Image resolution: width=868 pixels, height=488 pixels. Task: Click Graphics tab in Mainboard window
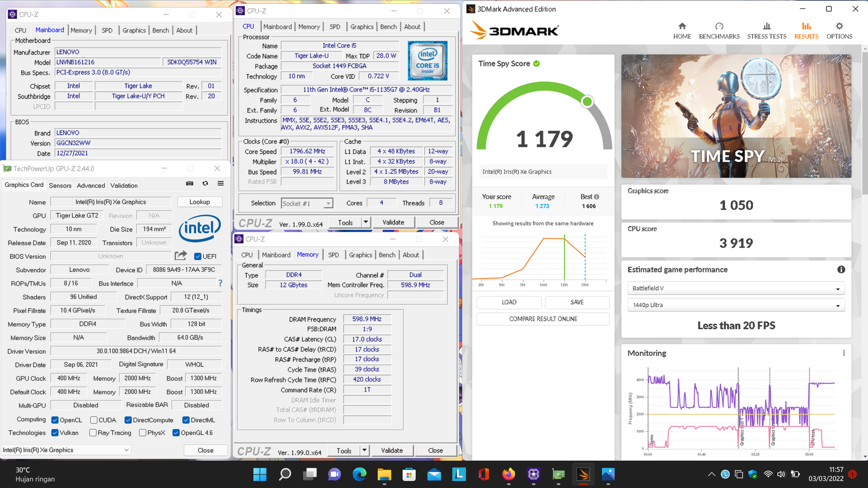pos(134,30)
